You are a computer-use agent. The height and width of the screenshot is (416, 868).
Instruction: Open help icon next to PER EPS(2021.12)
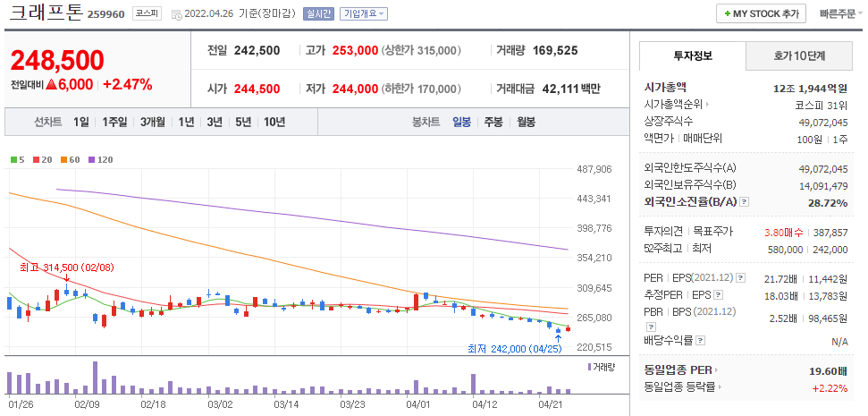[x=741, y=277]
